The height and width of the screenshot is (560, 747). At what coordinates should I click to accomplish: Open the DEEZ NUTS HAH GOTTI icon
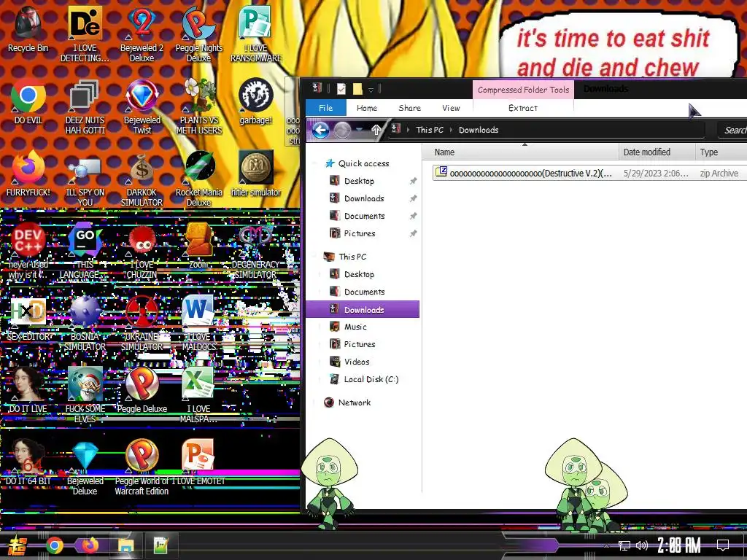pyautogui.click(x=85, y=106)
